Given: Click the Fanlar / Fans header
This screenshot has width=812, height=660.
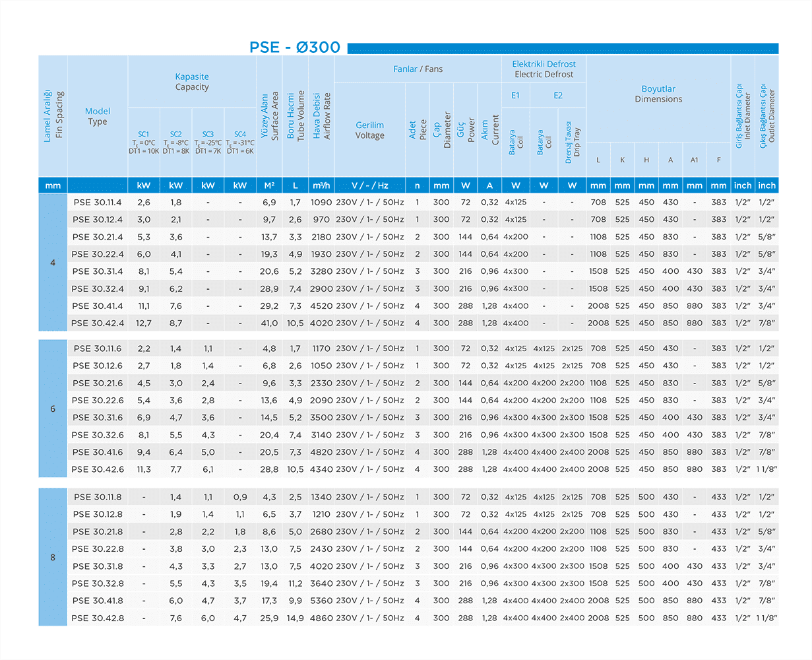Looking at the screenshot, I should tap(418, 69).
